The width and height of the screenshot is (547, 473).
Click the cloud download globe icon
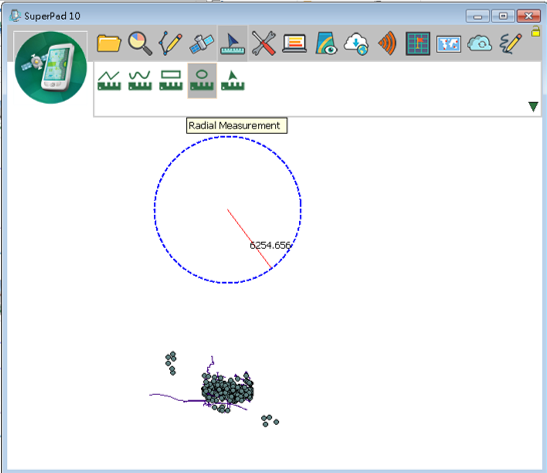356,44
